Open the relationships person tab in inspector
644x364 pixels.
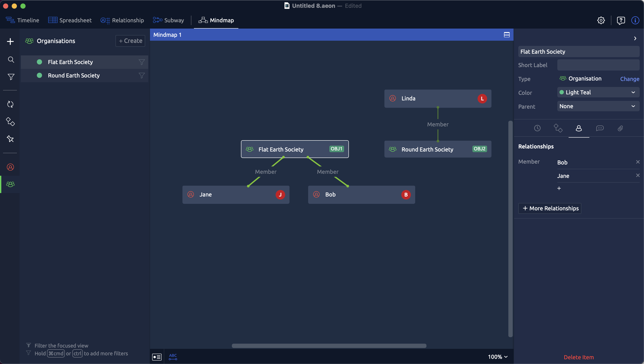click(x=579, y=128)
